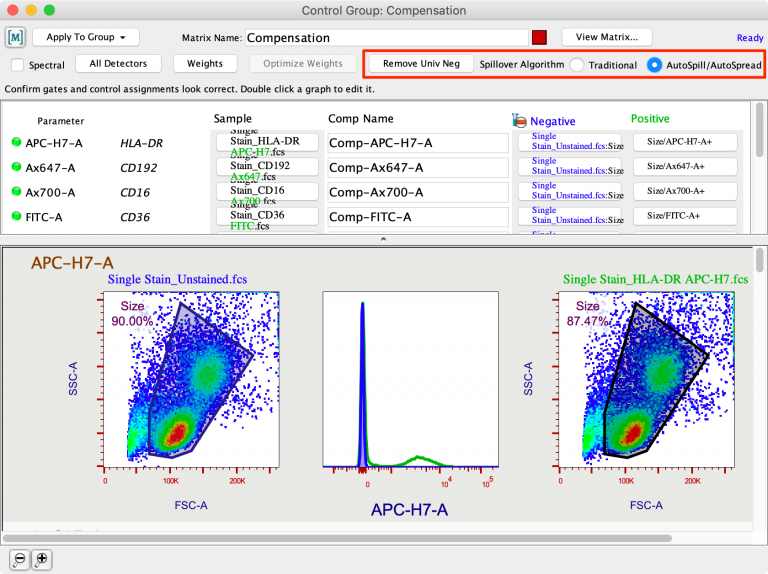Click the green status dot for Ax647-A
768x574 pixels.
(x=16, y=167)
